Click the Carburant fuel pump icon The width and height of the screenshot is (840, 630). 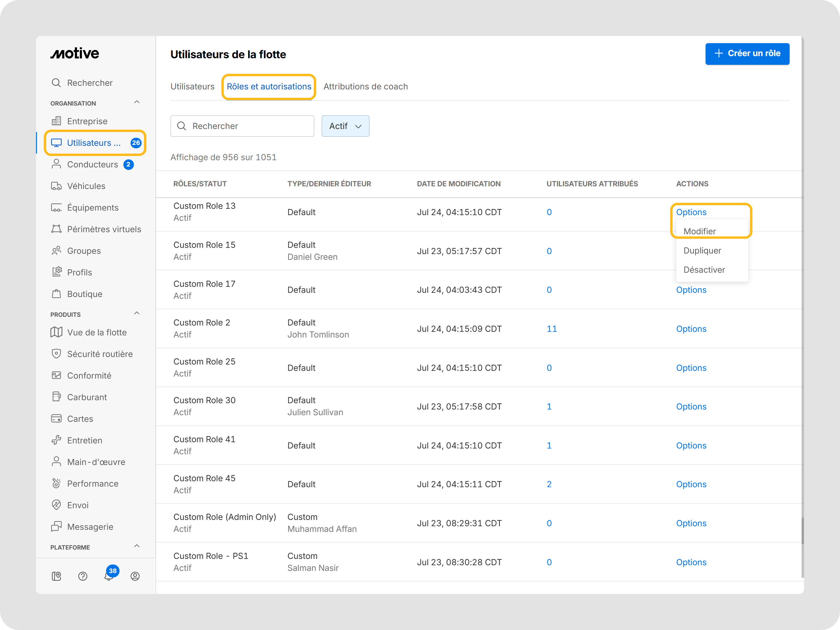[56, 397]
